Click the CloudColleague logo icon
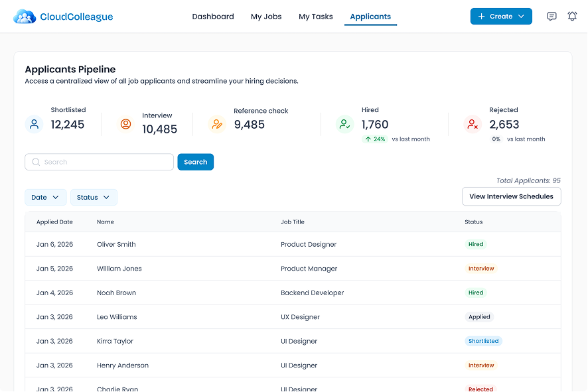This screenshot has height=392, width=588. tap(25, 17)
